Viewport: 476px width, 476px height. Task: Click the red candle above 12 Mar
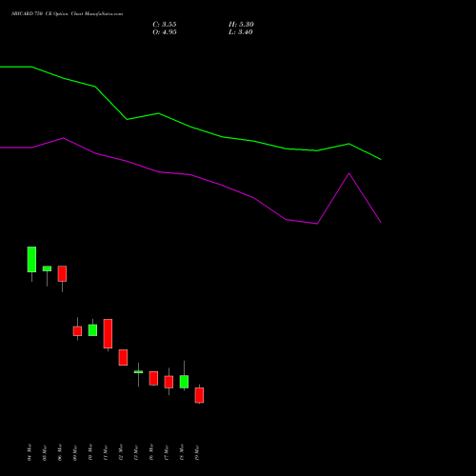pyautogui.click(x=123, y=357)
